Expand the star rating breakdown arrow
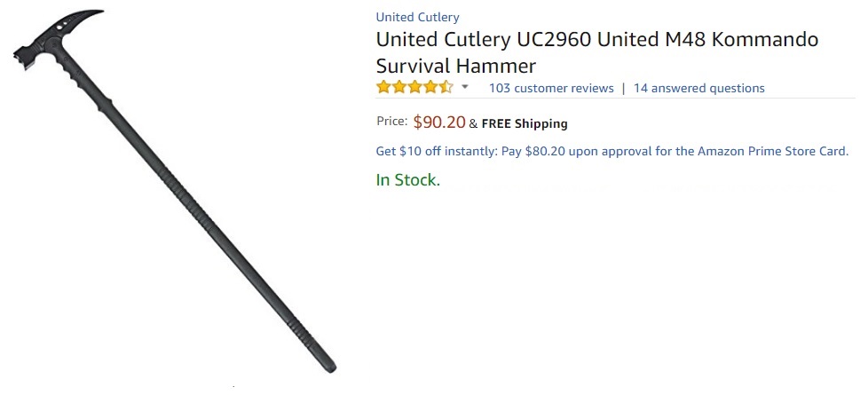Viewport: 868px width, 395px height. (465, 87)
